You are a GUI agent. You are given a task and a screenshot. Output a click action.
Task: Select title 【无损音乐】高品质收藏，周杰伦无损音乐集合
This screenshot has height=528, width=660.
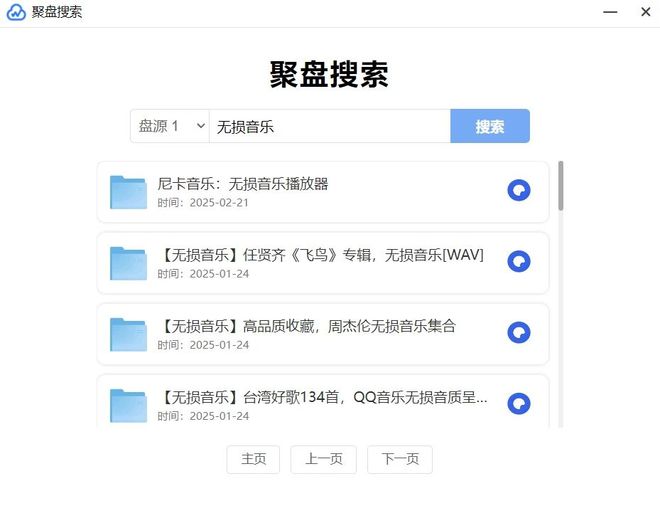pos(306,326)
